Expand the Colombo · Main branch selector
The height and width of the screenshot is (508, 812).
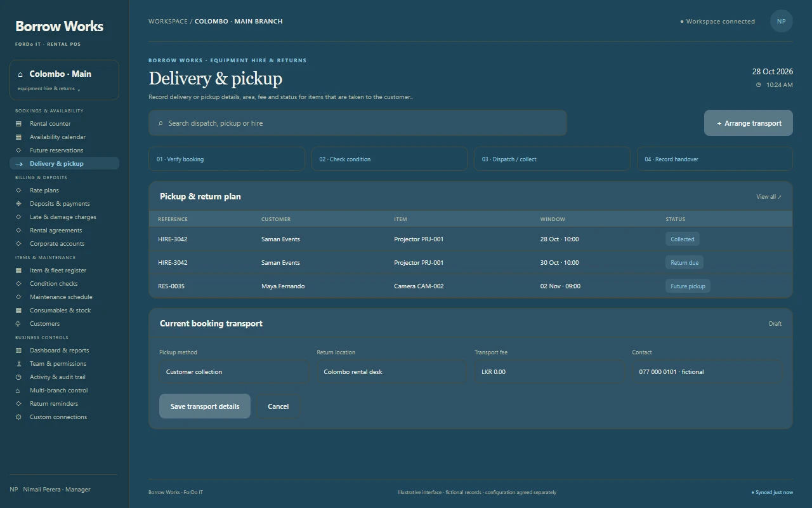click(x=64, y=80)
